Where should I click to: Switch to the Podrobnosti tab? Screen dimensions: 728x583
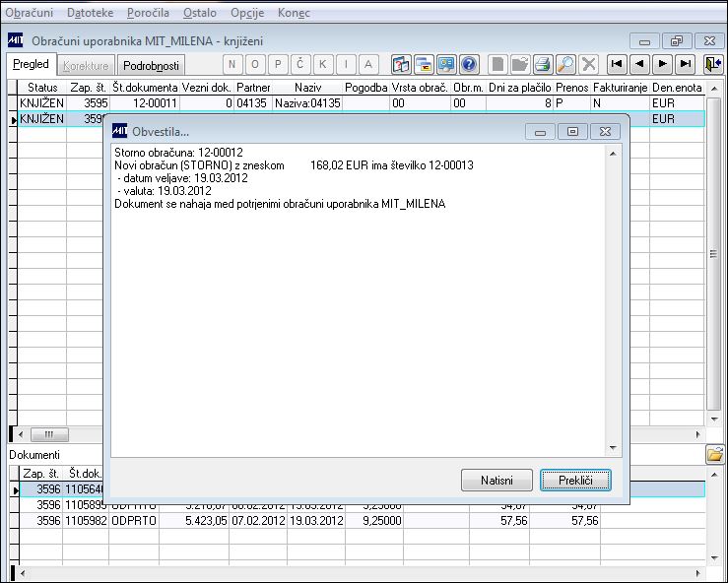click(x=151, y=66)
